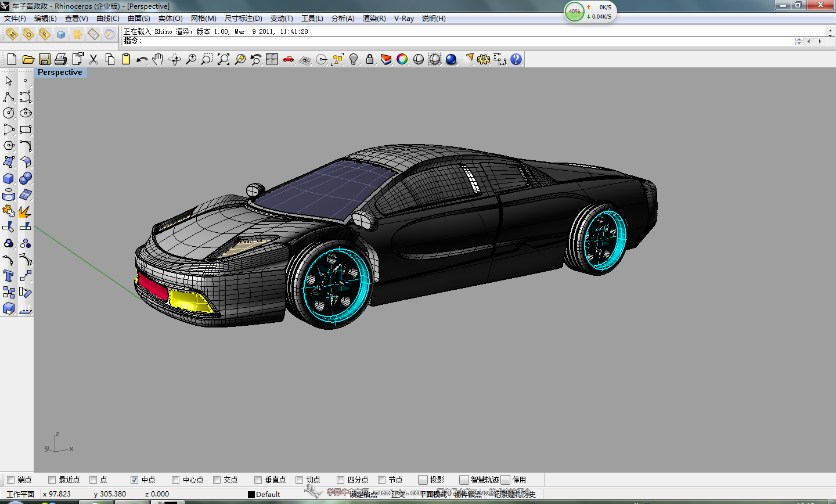The image size is (836, 504).
Task: Select the Pan hand tool
Action: tap(158, 59)
